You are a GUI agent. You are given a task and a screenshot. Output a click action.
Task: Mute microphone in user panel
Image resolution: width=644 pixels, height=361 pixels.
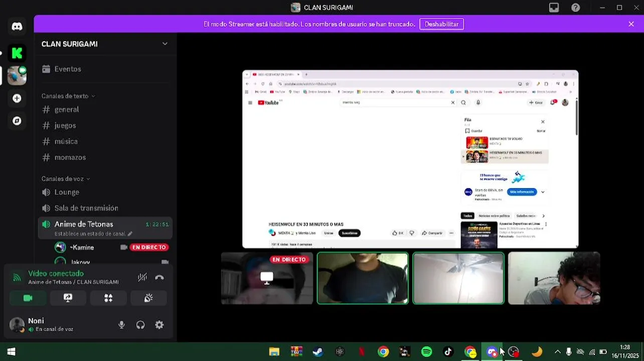pyautogui.click(x=121, y=325)
